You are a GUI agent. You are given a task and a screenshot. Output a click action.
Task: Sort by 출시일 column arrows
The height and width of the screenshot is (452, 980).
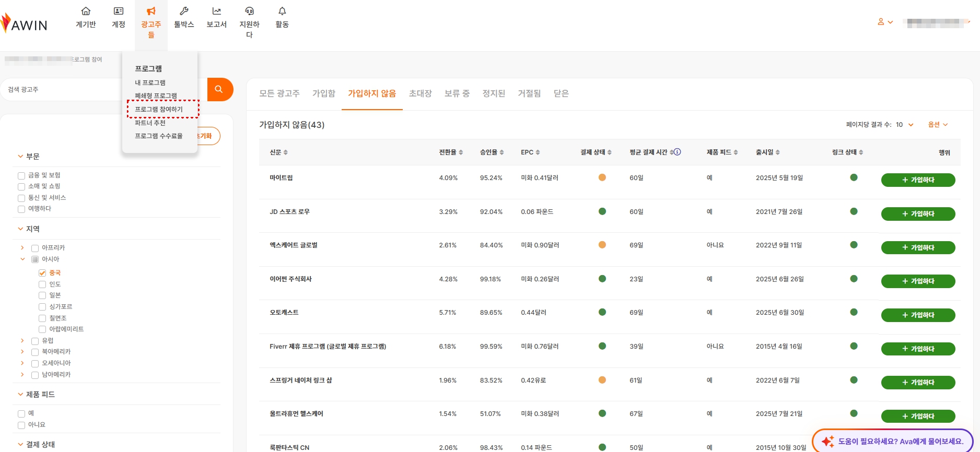pyautogui.click(x=778, y=152)
